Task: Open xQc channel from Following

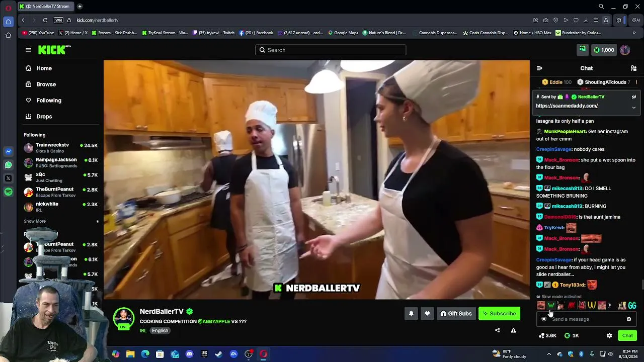Action: tap(61, 177)
